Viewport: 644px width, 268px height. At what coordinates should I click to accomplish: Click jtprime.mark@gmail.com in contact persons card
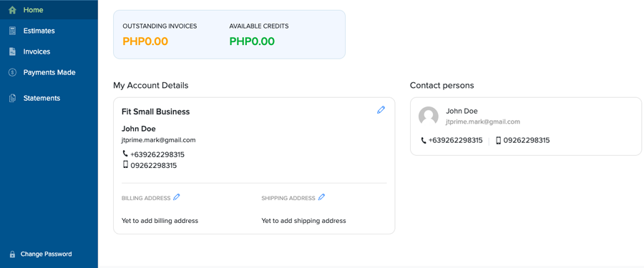pos(483,121)
